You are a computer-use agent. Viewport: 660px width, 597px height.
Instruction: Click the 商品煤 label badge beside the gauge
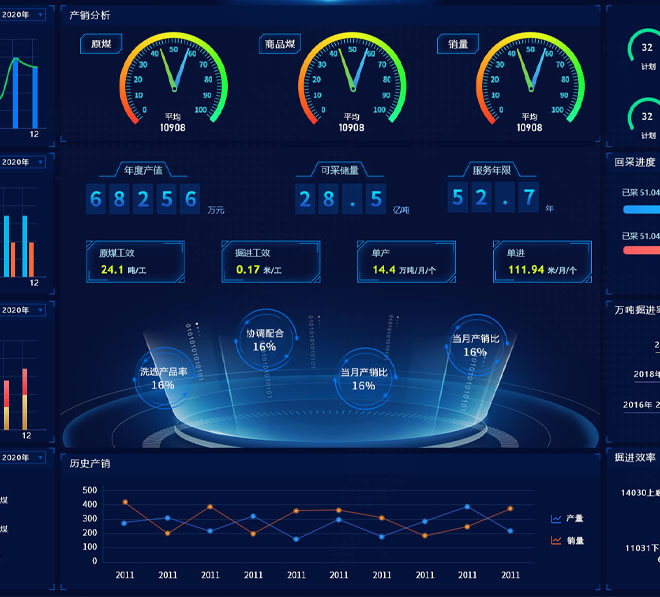click(x=279, y=44)
